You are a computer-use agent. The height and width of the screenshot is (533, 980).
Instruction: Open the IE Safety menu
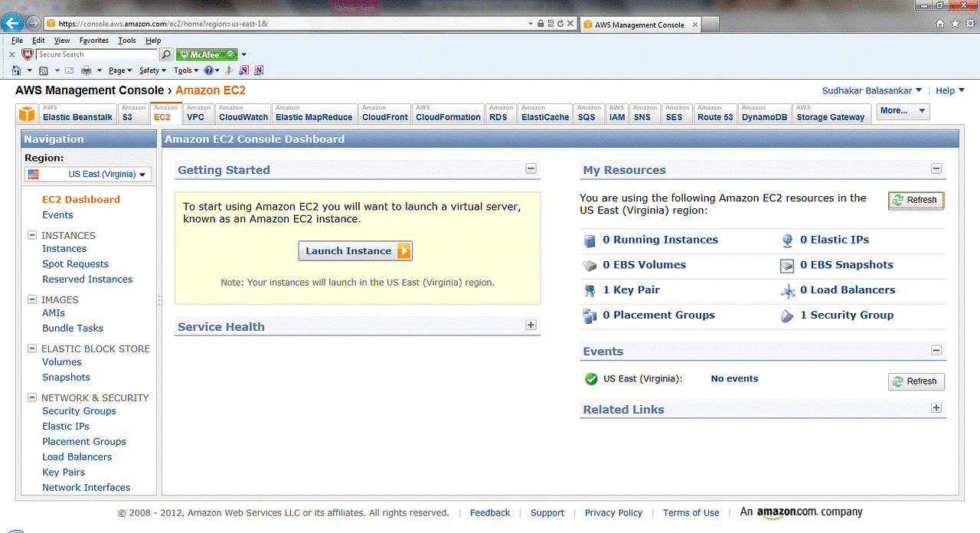(x=152, y=70)
